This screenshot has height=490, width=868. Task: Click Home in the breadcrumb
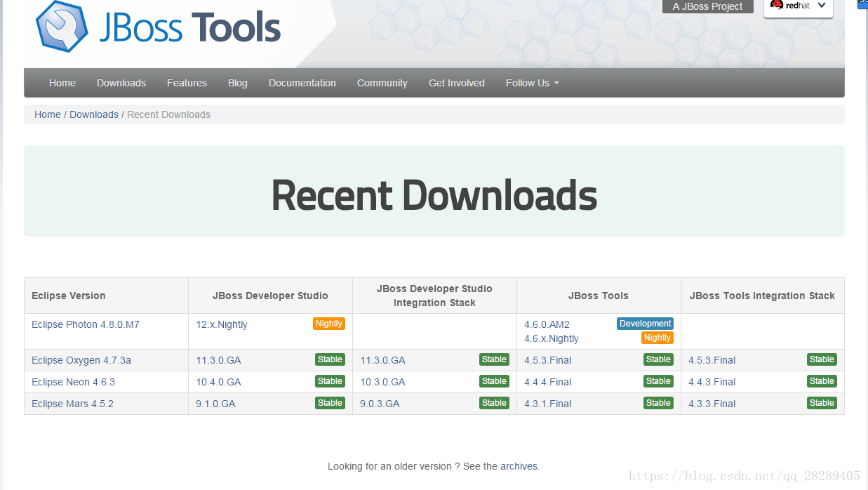pos(48,114)
